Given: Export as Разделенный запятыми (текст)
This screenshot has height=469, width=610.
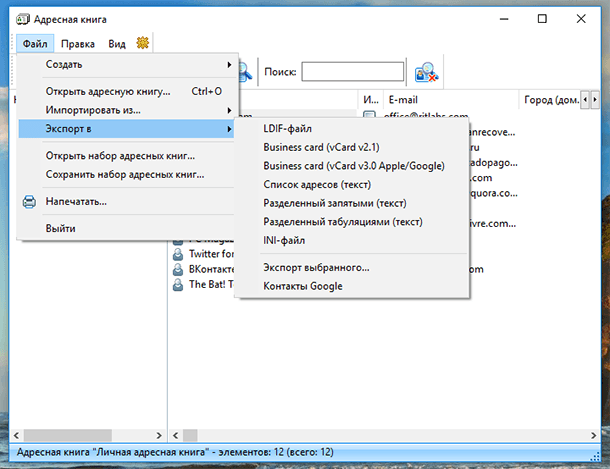Looking at the screenshot, I should click(x=354, y=203).
